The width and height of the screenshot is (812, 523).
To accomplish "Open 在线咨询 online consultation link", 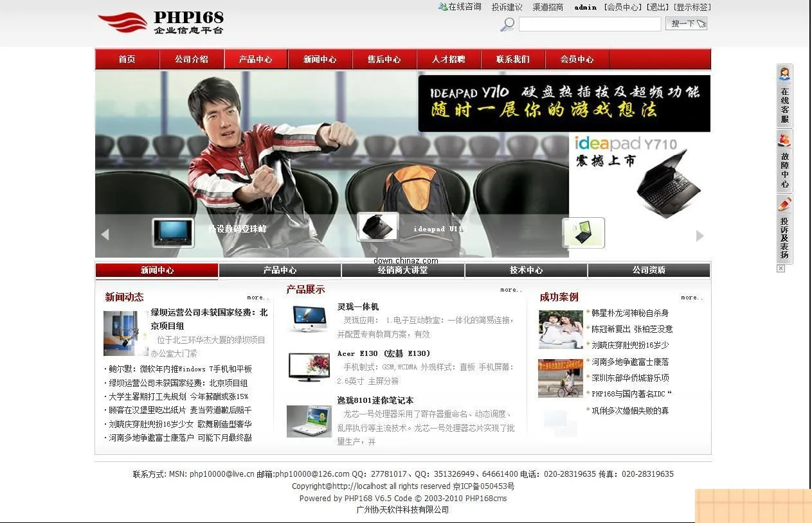I will coord(460,7).
